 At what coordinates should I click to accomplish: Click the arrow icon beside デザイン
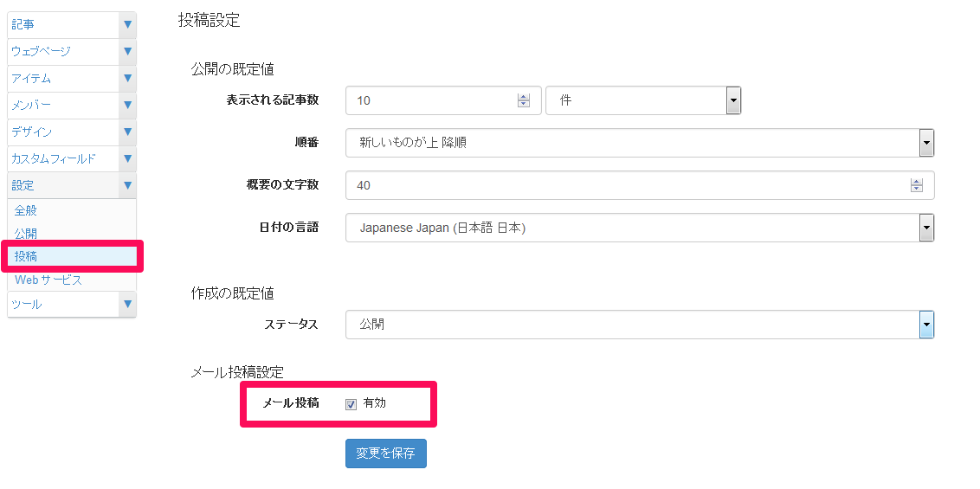(127, 132)
